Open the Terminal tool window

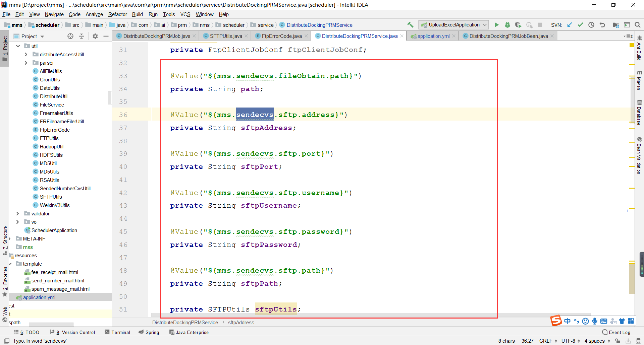pos(117,332)
